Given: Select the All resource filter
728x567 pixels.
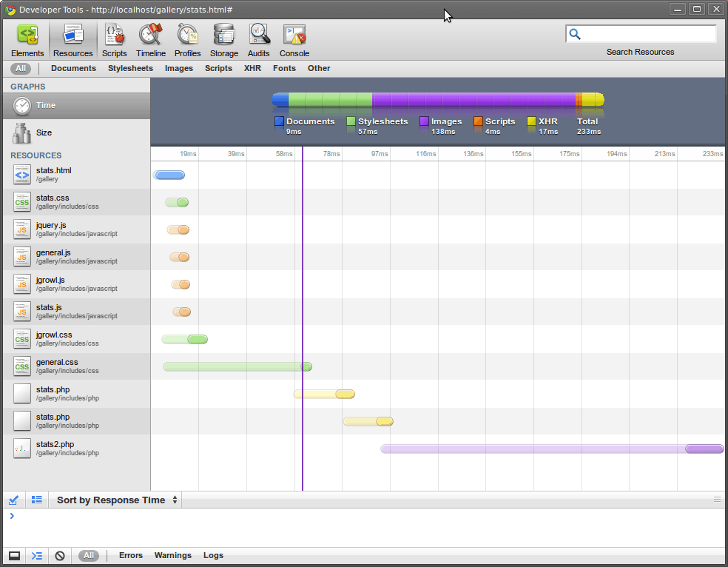Looking at the screenshot, I should tap(21, 69).
